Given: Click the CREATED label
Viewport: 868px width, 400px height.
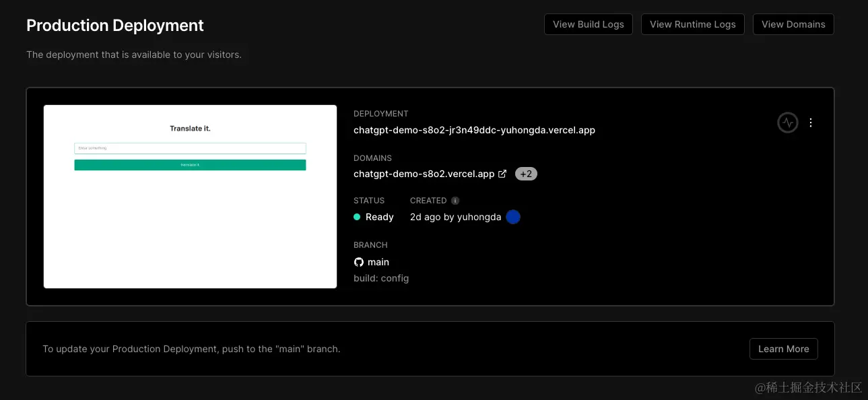Looking at the screenshot, I should point(428,201).
